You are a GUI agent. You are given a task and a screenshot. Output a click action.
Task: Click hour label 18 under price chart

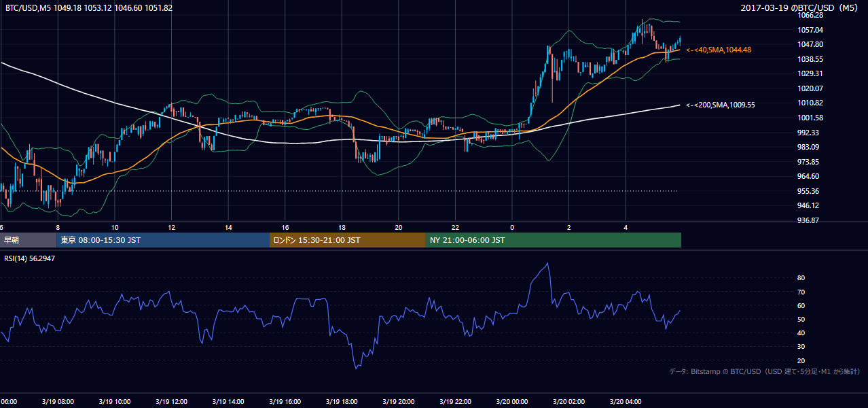click(342, 227)
